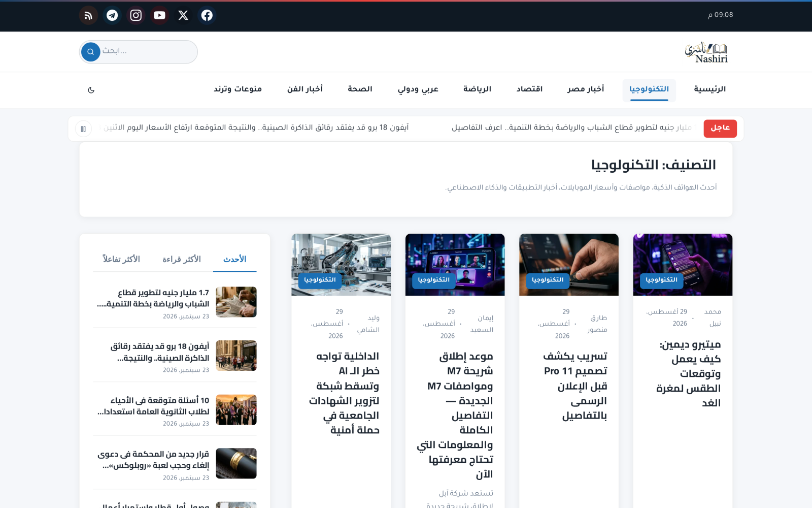Open sidebar story 1.7 مليار جنيه
The height and width of the screenshot is (508, 812).
pyautogui.click(x=153, y=298)
